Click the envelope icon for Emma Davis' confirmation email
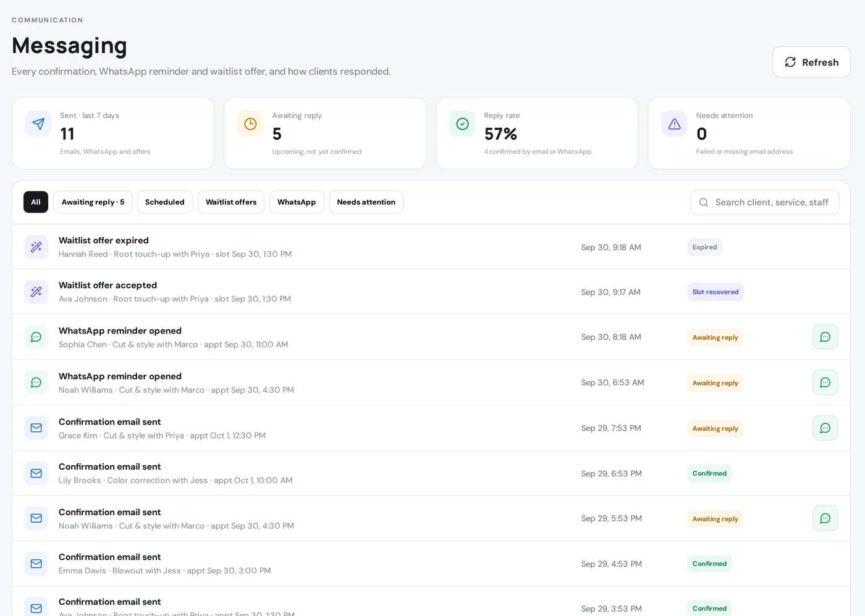This screenshot has height=616, width=865. click(36, 563)
